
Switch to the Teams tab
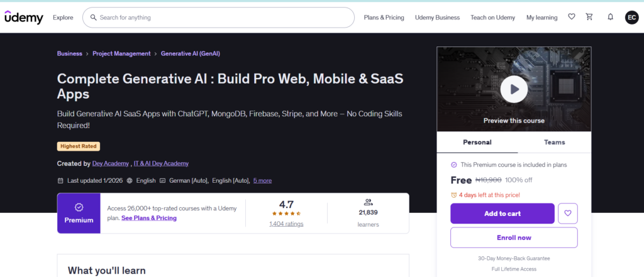pos(555,143)
